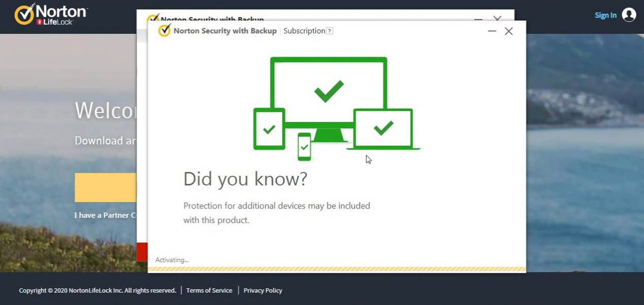Click 'Norton Security with Backup' dialog title
This screenshot has width=644, height=305.
coord(225,31)
